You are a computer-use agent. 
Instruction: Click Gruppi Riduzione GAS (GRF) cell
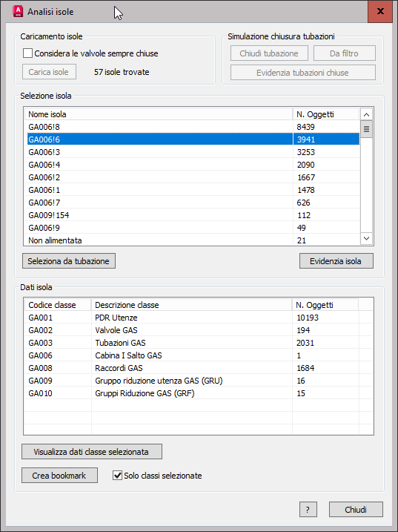(191, 393)
